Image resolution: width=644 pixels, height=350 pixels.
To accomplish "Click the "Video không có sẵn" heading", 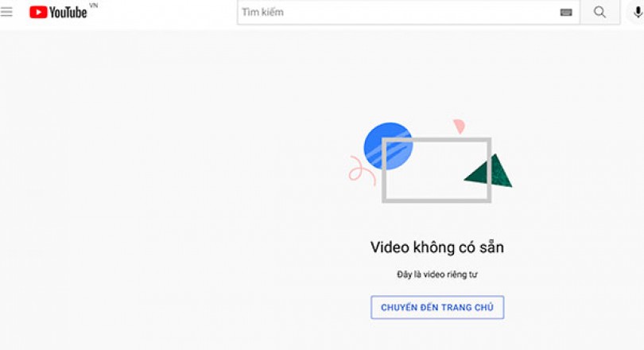I will coord(437,247).
